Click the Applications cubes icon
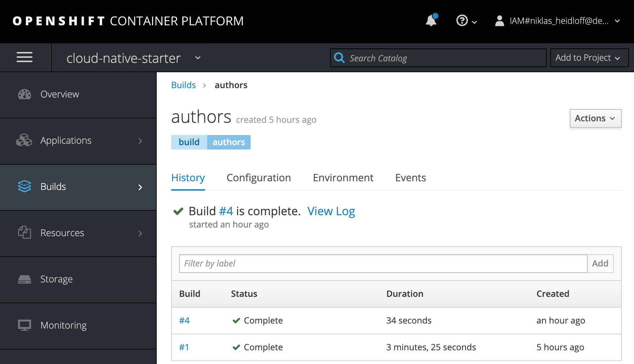The width and height of the screenshot is (634, 364). (x=24, y=140)
